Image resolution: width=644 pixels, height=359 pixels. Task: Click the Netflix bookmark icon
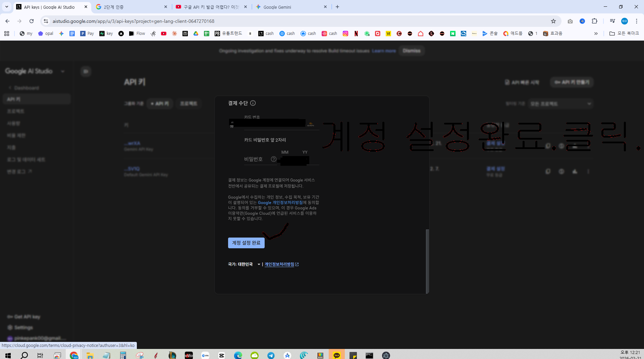coord(356,34)
